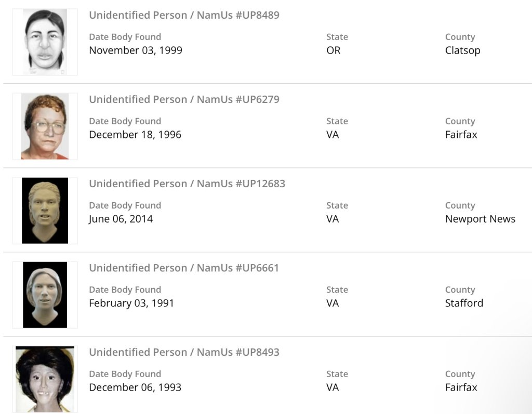Go to the NamUs #UP6661 case title
The width and height of the screenshot is (532, 414).
(184, 268)
